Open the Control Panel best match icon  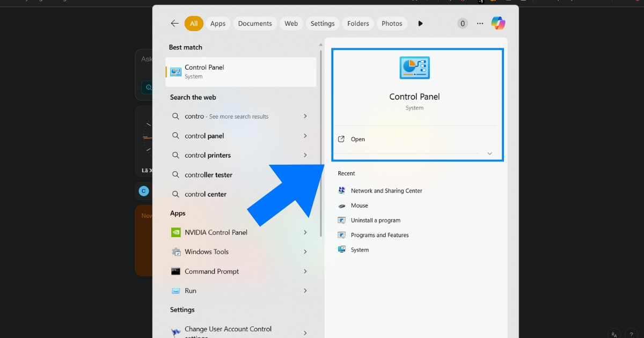click(175, 71)
